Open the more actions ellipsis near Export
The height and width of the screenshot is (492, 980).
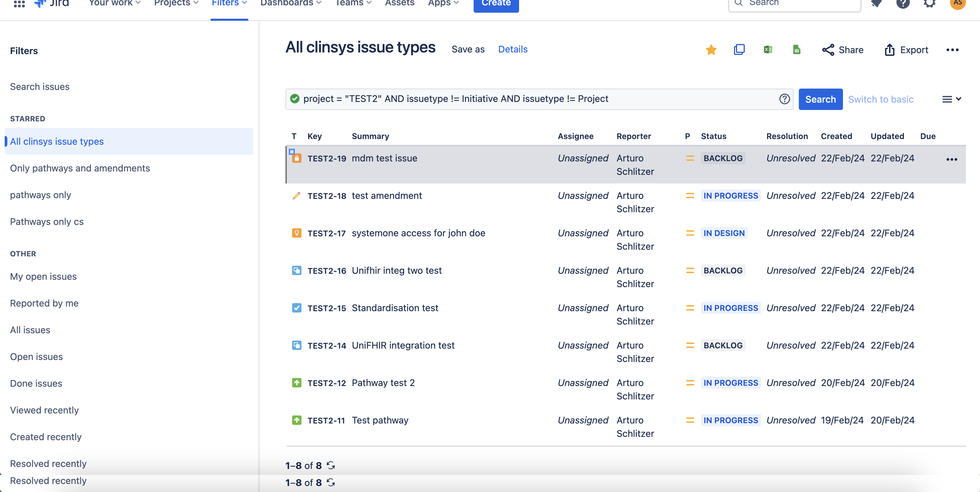coord(952,50)
